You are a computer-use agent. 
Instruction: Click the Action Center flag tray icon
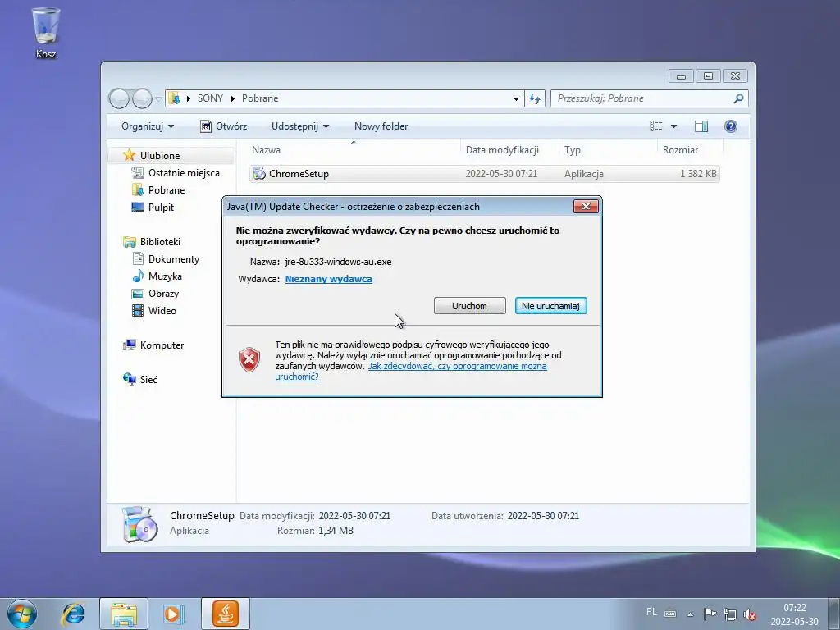click(x=710, y=614)
